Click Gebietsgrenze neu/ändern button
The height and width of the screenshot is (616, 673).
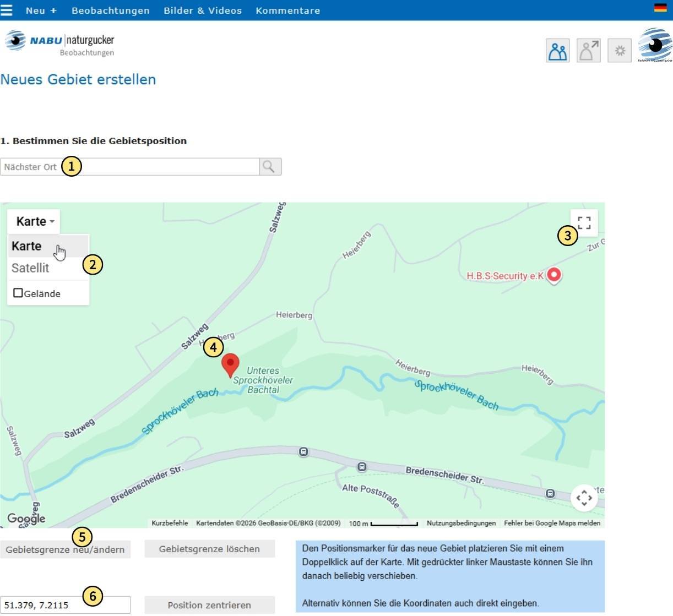(x=65, y=549)
